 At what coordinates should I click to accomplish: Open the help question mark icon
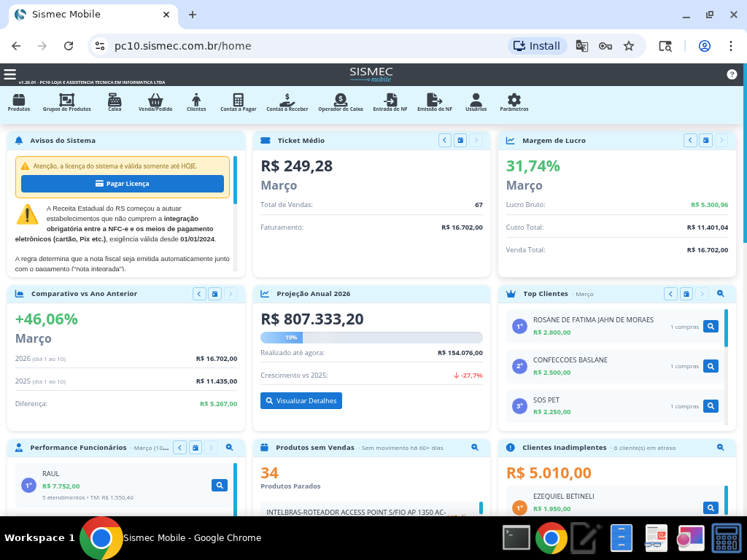(x=732, y=74)
